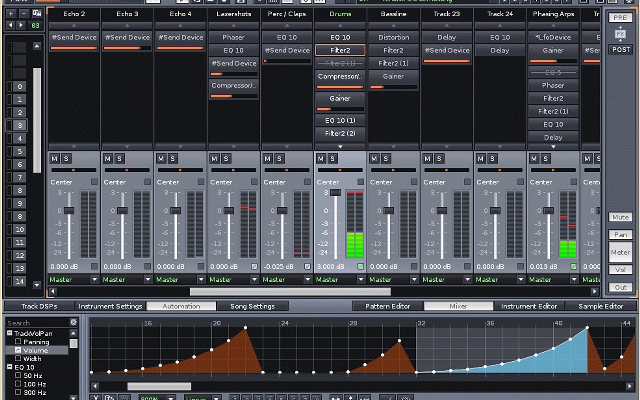
Task: Click the POST button in mixer panel
Action: tap(620, 49)
